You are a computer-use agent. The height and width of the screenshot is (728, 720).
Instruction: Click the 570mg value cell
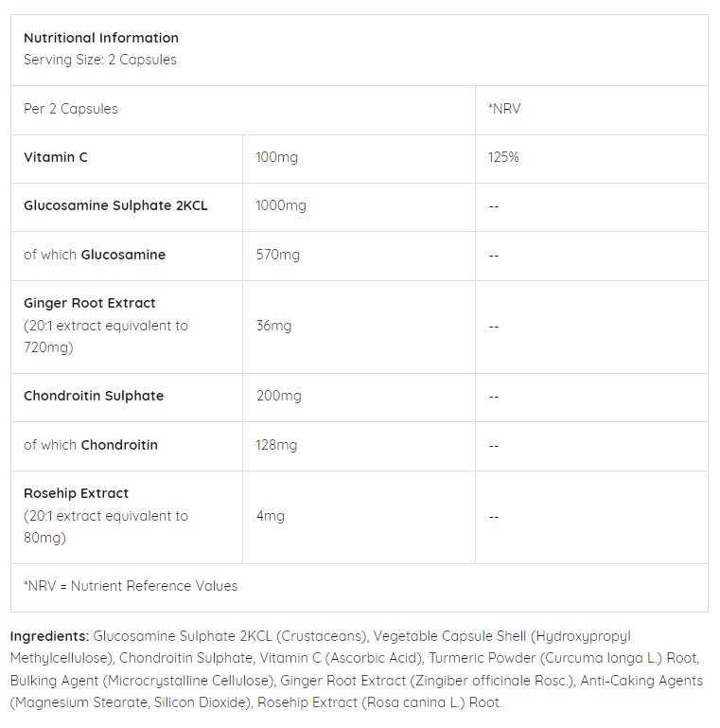coord(277,255)
